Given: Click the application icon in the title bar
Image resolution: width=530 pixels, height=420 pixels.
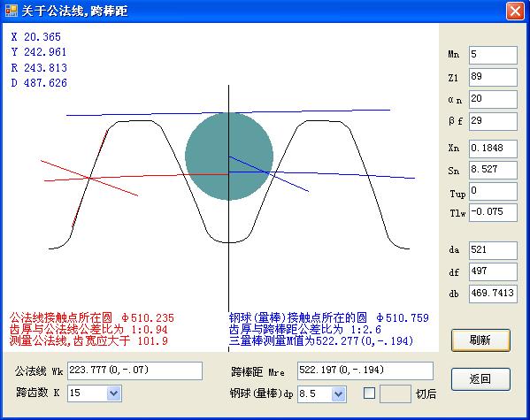Looking at the screenshot, I should click(12, 11).
